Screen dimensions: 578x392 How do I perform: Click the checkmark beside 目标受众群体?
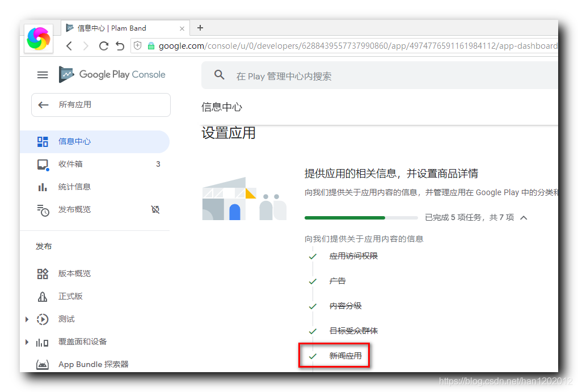[x=313, y=331]
